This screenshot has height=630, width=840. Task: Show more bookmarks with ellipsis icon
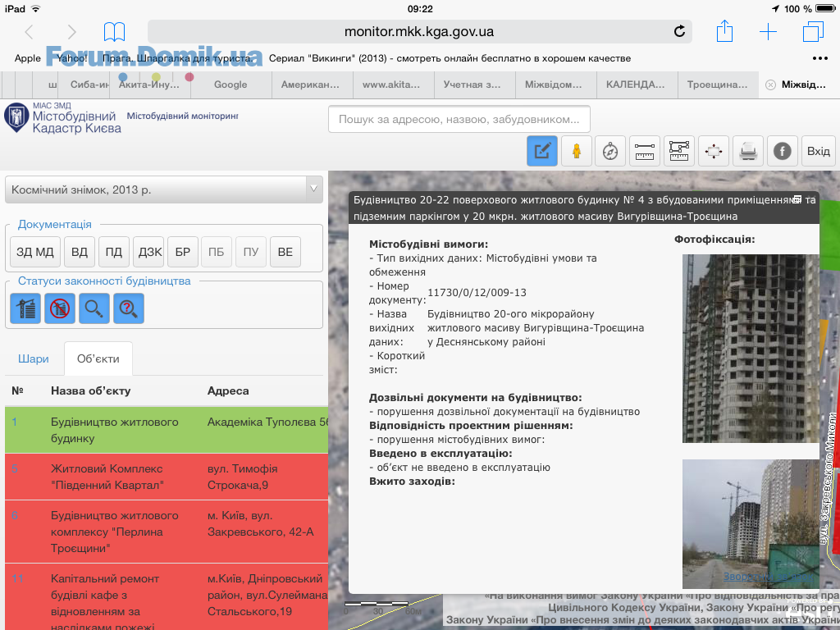(819, 58)
